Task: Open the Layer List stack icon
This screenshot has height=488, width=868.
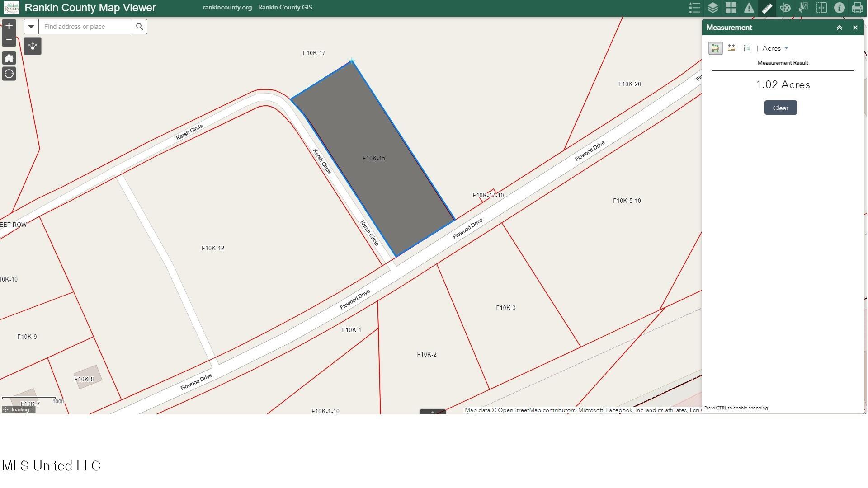Action: (x=713, y=8)
